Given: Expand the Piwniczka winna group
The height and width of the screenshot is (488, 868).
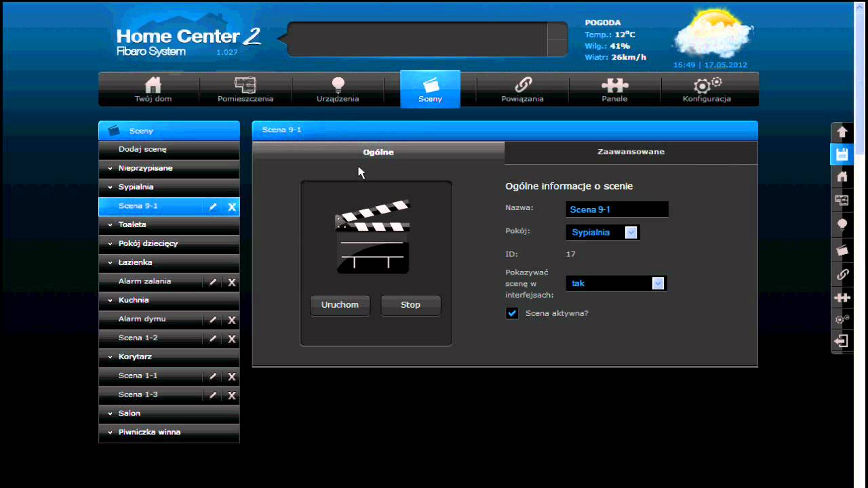Looking at the screenshot, I should pos(169,432).
